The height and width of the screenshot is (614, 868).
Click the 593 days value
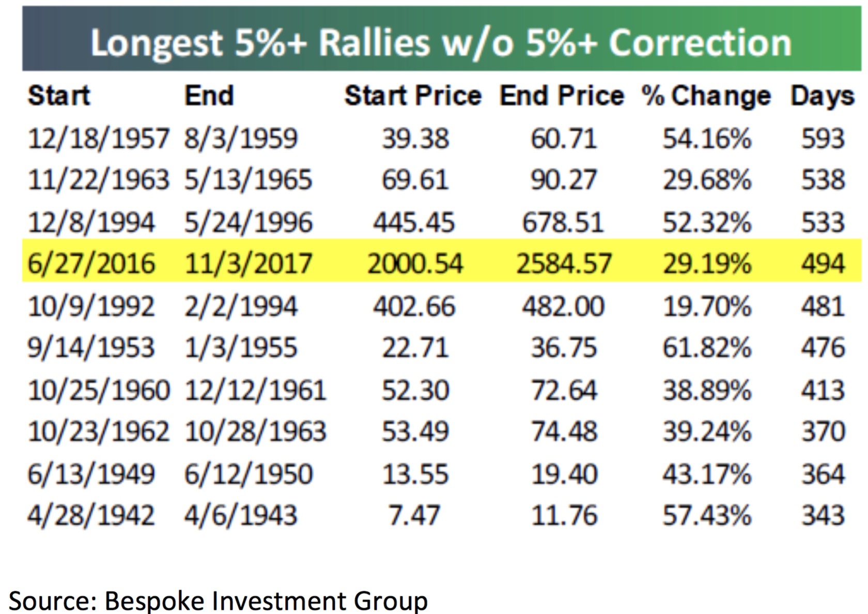click(823, 139)
